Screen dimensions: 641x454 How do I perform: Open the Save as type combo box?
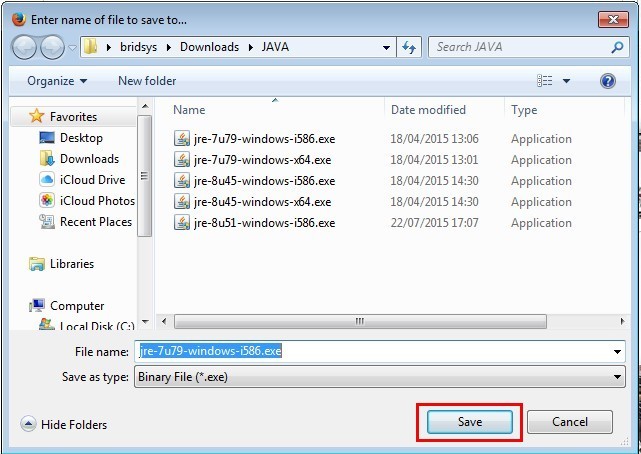tap(380, 376)
